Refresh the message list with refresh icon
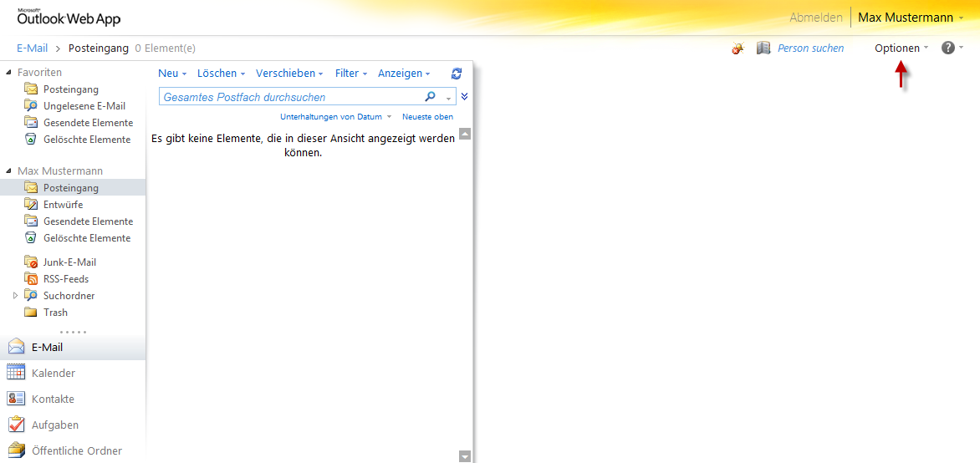The image size is (980, 463). (x=457, y=73)
